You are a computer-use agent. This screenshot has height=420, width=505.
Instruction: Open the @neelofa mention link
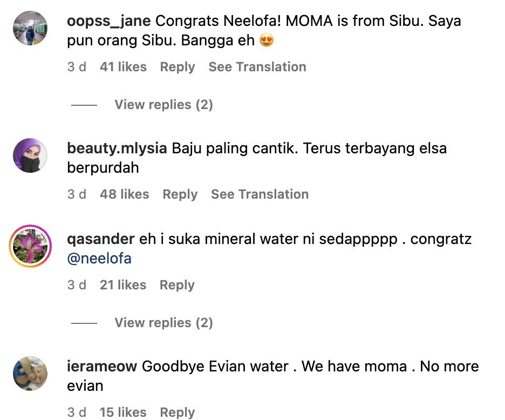pos(99,259)
